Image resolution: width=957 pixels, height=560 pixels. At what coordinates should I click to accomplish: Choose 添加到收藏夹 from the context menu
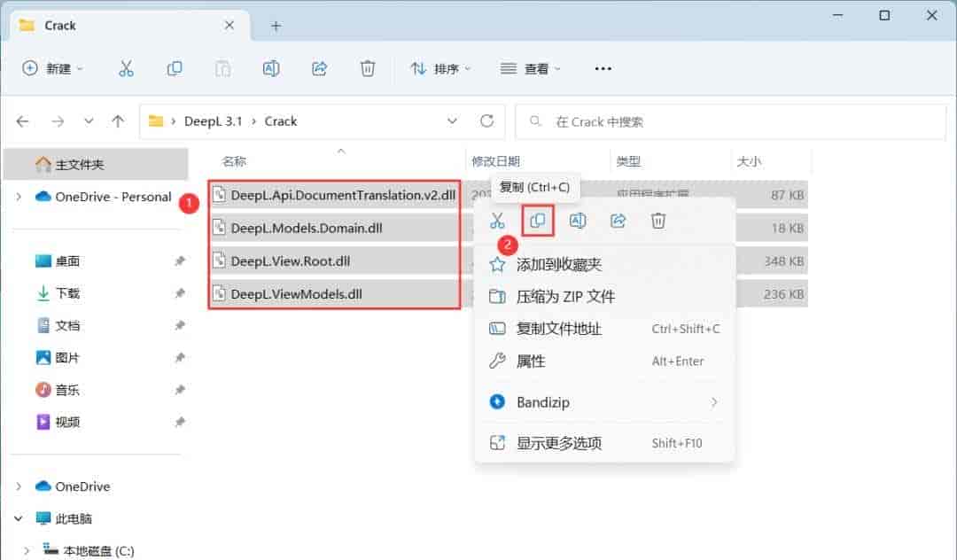(x=604, y=264)
